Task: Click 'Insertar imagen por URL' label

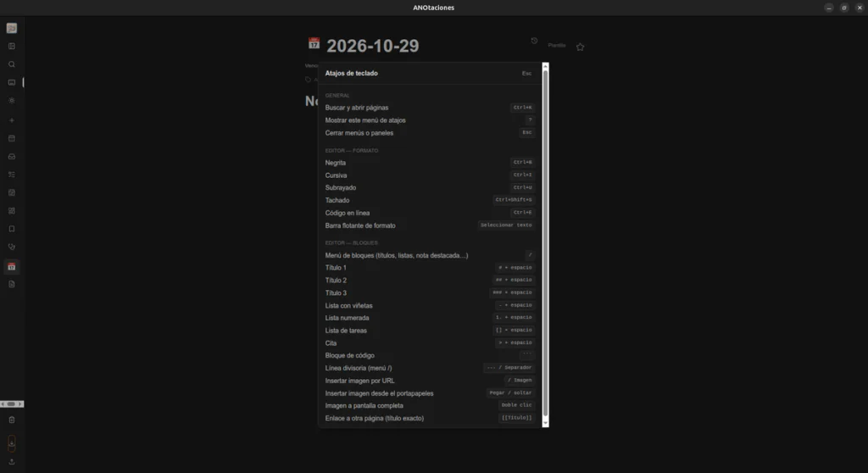Action: tap(359, 381)
